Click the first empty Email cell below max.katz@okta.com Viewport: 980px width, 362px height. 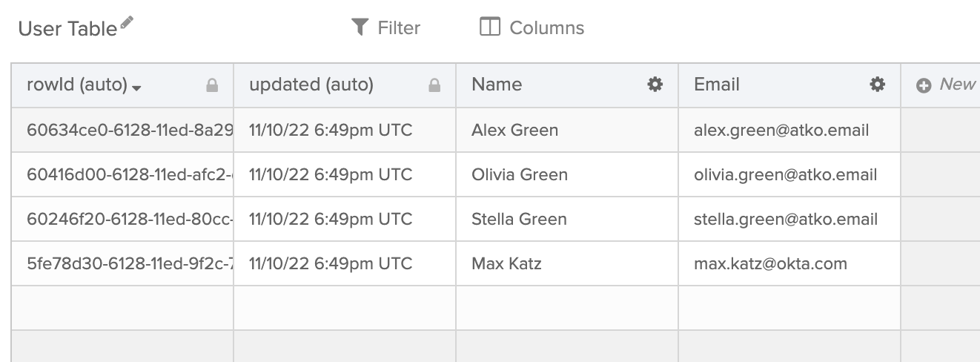point(789,308)
